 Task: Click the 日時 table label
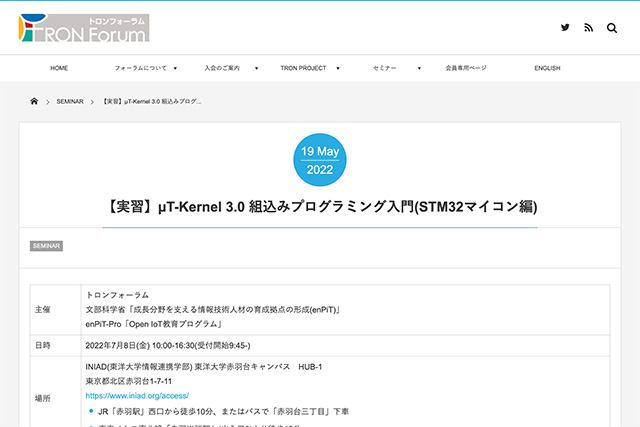click(42, 345)
